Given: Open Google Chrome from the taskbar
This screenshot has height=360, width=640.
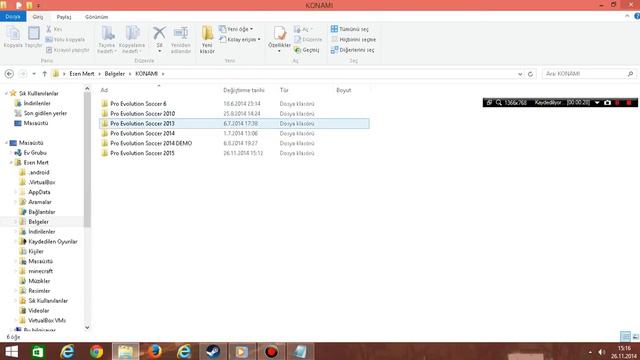Looking at the screenshot, I should click(x=96, y=351).
